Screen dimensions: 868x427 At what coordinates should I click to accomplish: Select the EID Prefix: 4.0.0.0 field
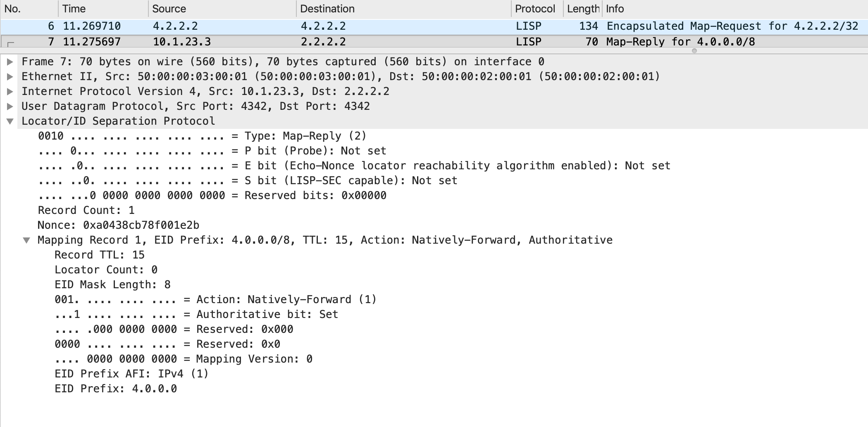point(116,389)
